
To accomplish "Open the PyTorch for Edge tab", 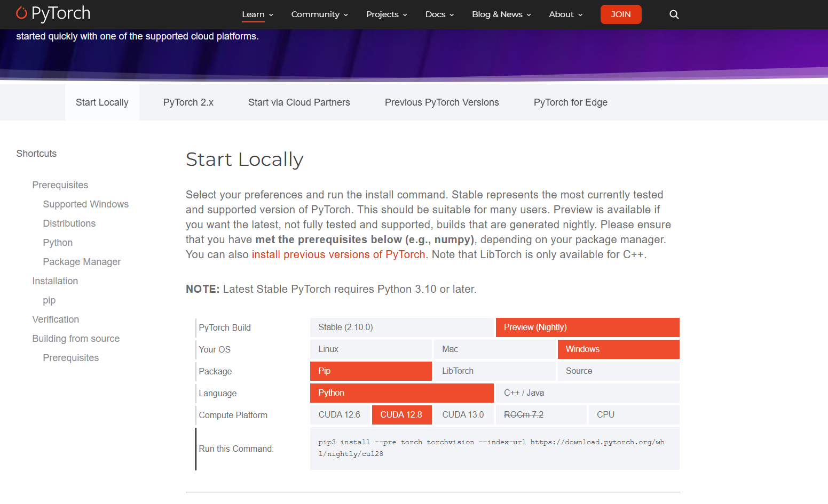I will pyautogui.click(x=571, y=102).
